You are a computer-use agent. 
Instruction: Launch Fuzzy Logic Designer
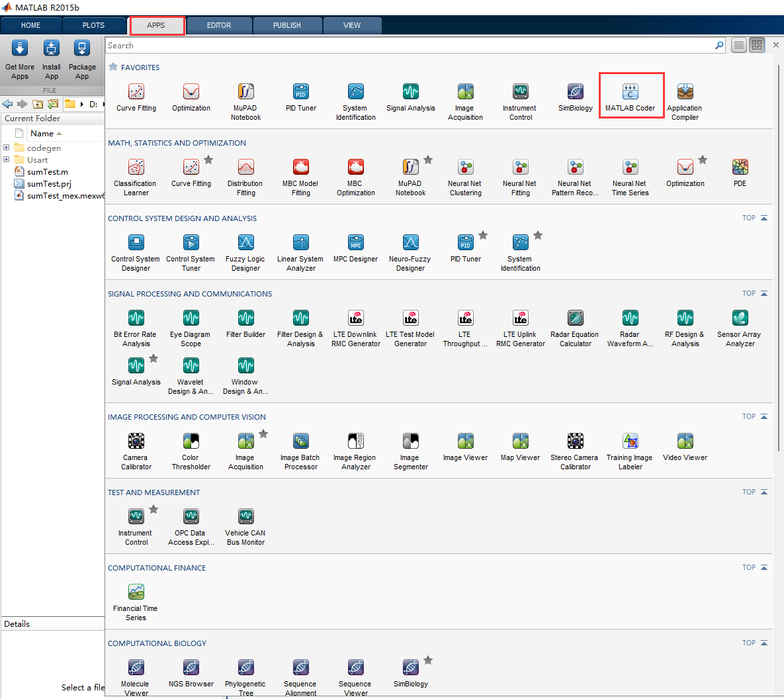245,253
